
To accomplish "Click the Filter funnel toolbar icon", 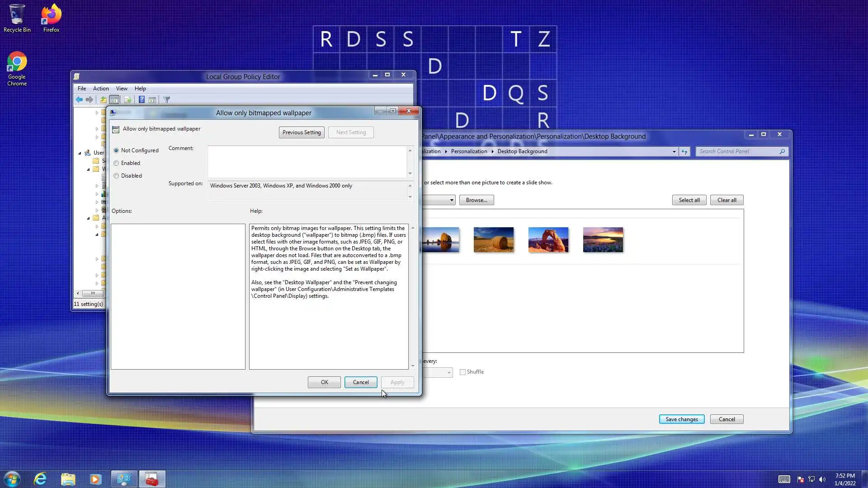I will point(167,100).
